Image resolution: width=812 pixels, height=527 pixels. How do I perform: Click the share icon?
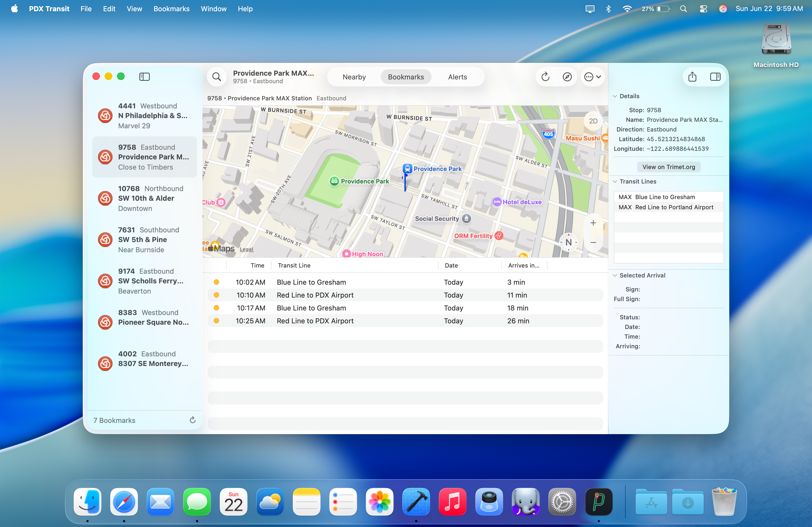pos(692,77)
